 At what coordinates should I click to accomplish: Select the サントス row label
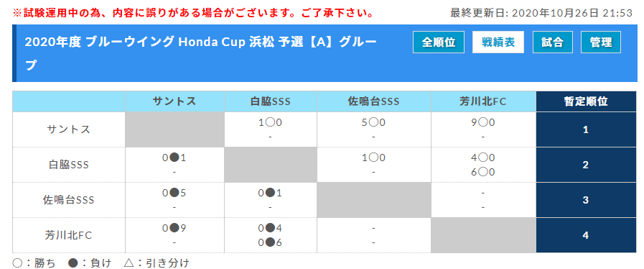pyautogui.click(x=69, y=129)
